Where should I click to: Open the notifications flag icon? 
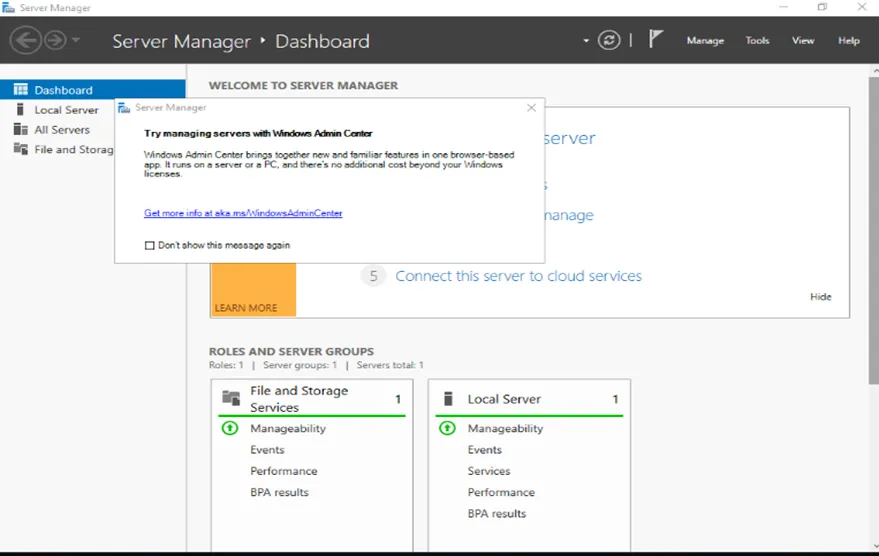pos(656,40)
